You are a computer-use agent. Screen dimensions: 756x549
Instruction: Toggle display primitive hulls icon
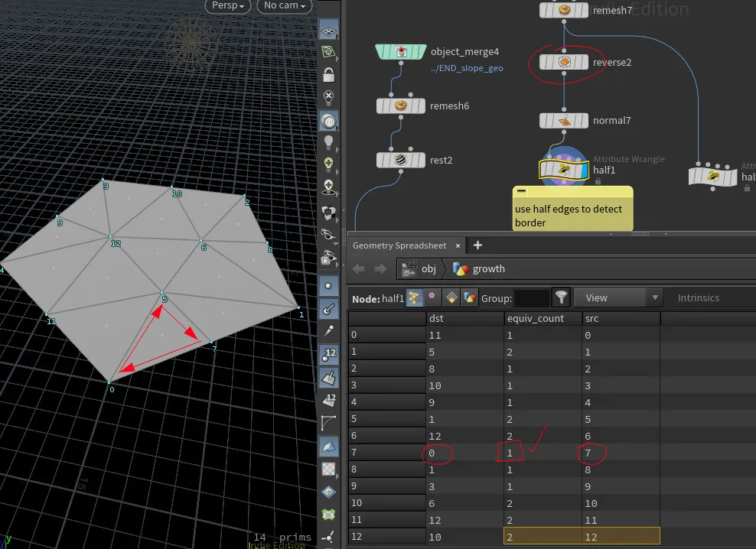point(328,423)
